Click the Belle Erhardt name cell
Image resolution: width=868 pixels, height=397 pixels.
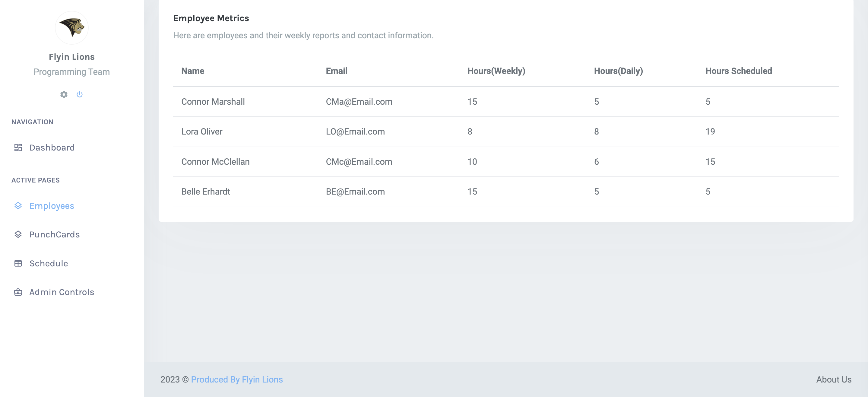pyautogui.click(x=206, y=192)
